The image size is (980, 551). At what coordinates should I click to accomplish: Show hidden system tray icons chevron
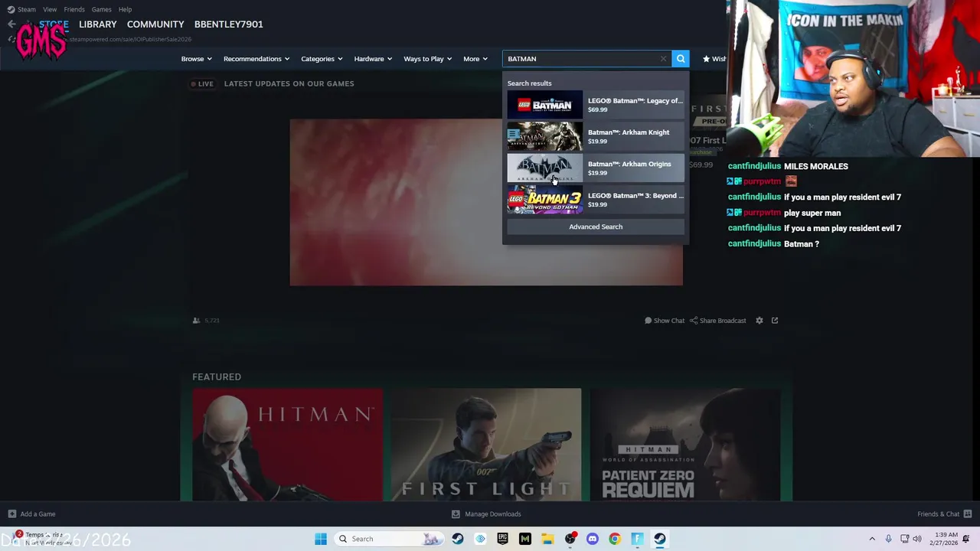pyautogui.click(x=872, y=539)
